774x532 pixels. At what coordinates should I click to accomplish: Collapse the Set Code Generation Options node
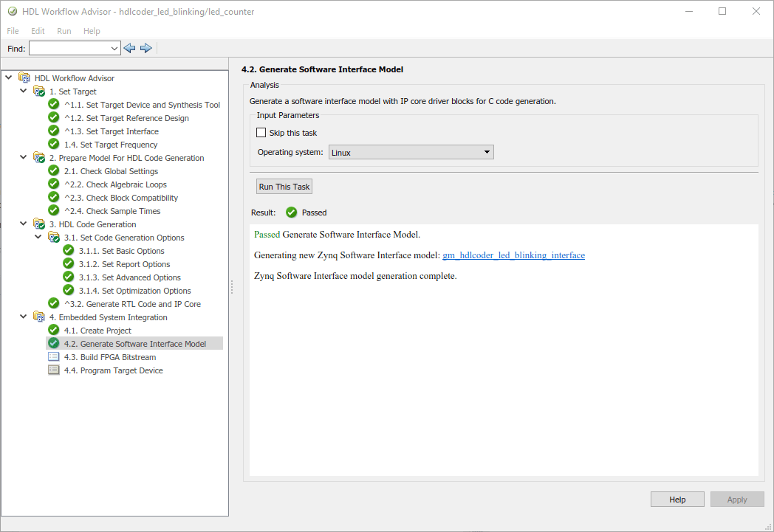click(x=38, y=238)
